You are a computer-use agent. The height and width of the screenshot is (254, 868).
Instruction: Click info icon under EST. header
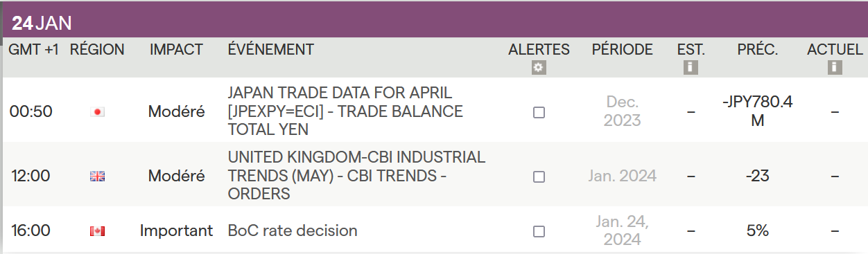click(690, 68)
